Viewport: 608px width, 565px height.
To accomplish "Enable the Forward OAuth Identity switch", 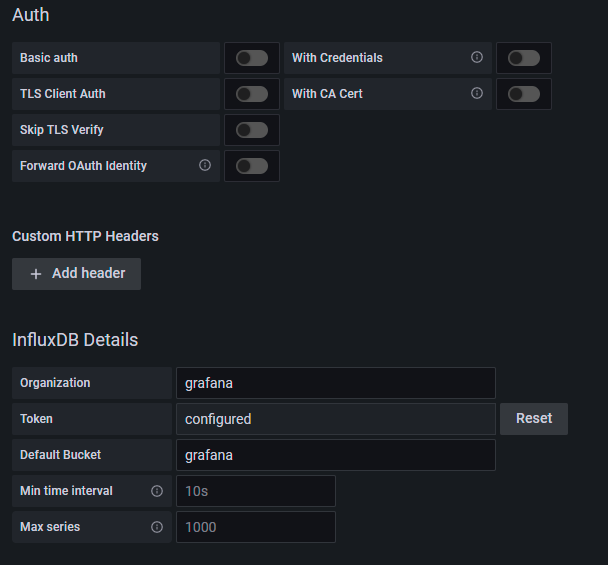I will point(252,166).
